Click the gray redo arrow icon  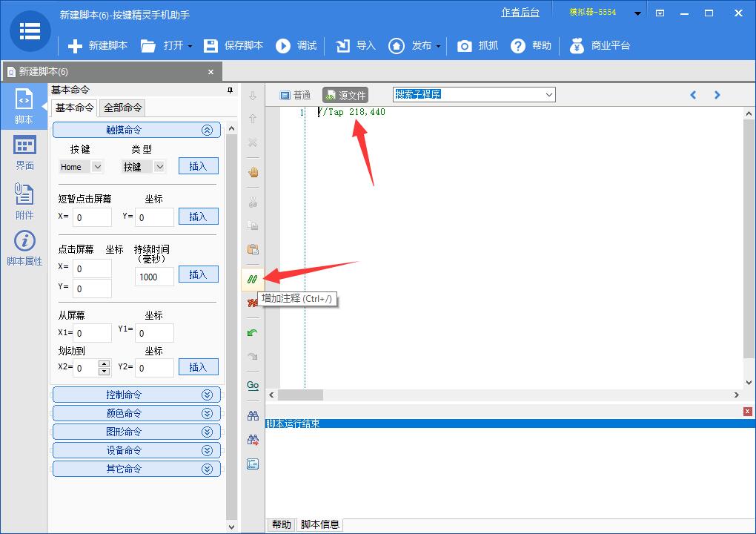(253, 356)
